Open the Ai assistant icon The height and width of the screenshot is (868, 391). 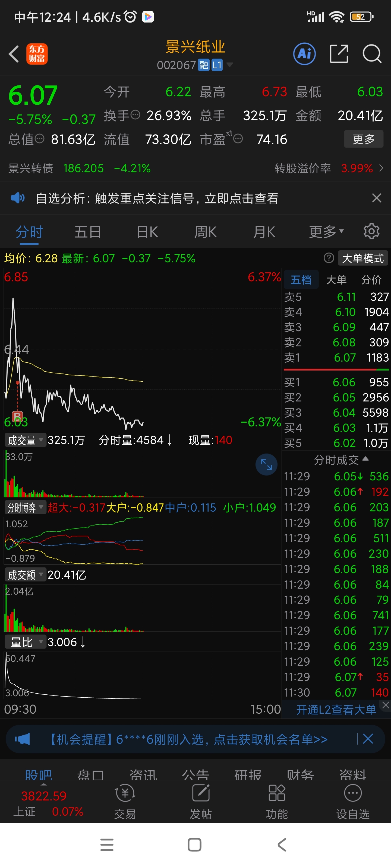(x=304, y=54)
